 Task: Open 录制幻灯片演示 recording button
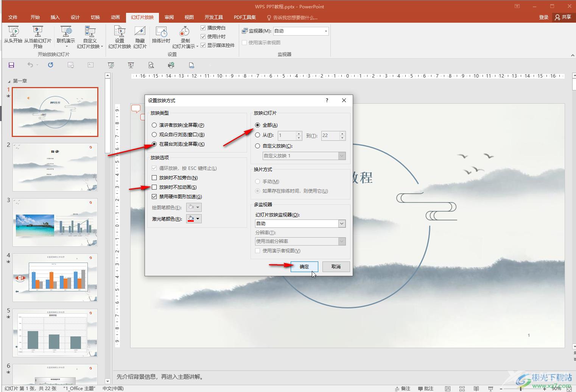point(185,37)
